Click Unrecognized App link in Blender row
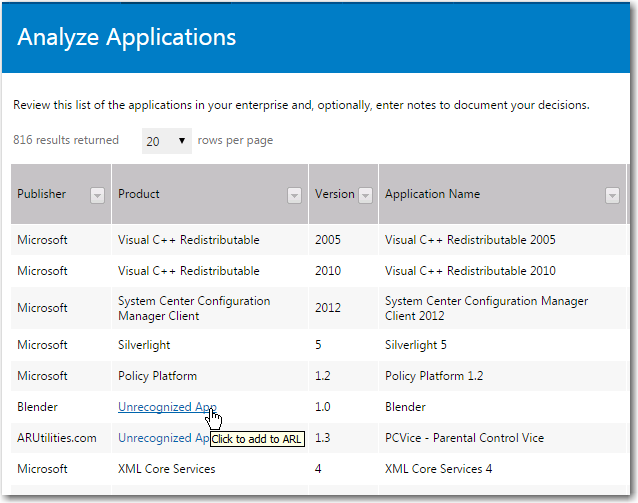 point(167,407)
